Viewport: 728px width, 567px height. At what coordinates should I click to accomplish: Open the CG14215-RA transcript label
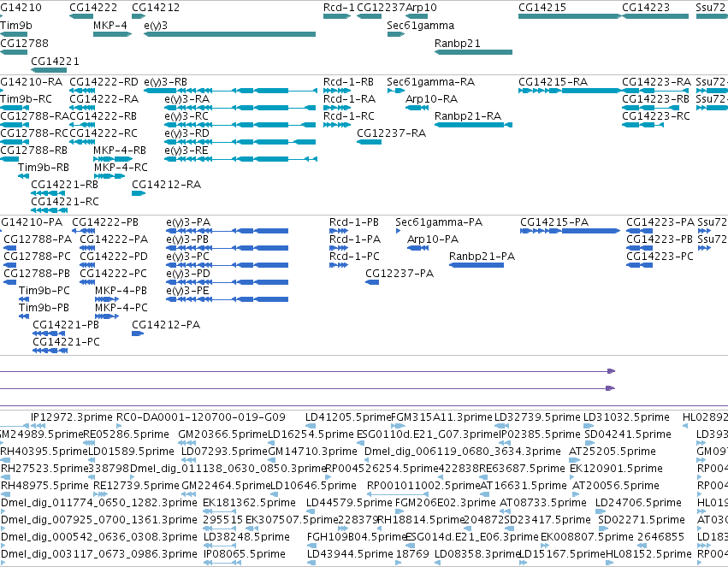553,82
